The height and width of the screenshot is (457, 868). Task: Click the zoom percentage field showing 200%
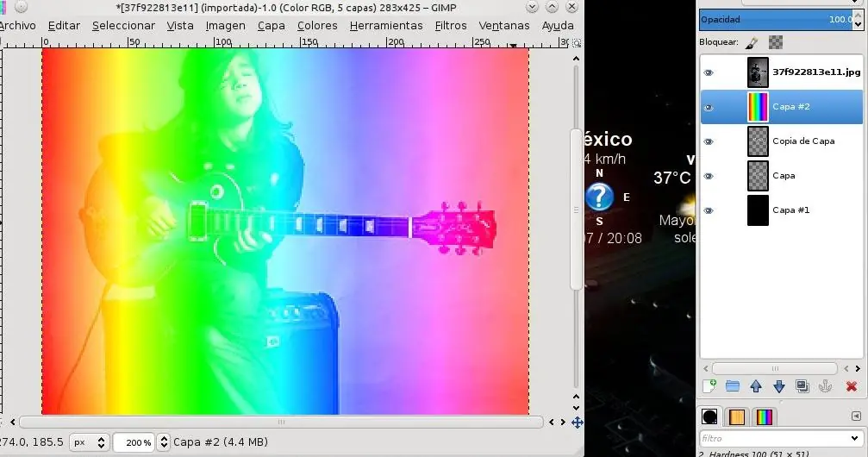134,442
